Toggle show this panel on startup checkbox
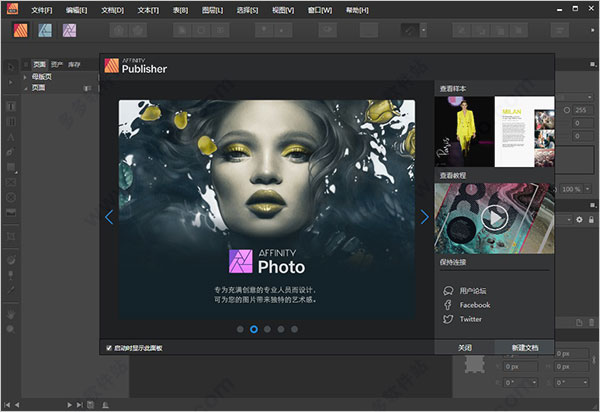 coord(109,348)
